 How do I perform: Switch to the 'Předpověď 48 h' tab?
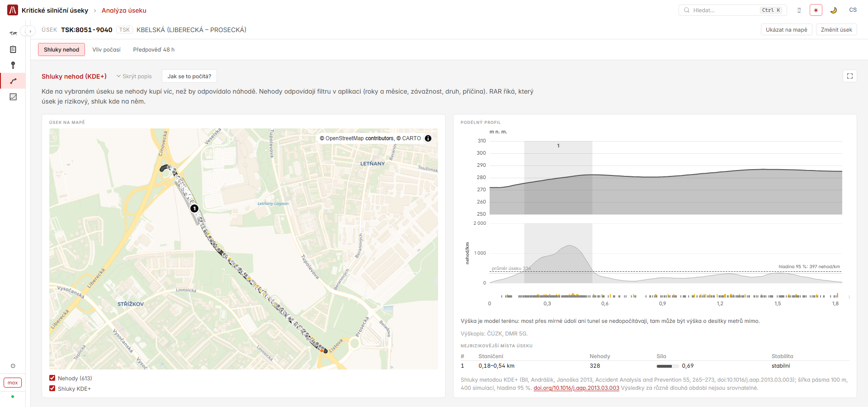[x=154, y=50]
